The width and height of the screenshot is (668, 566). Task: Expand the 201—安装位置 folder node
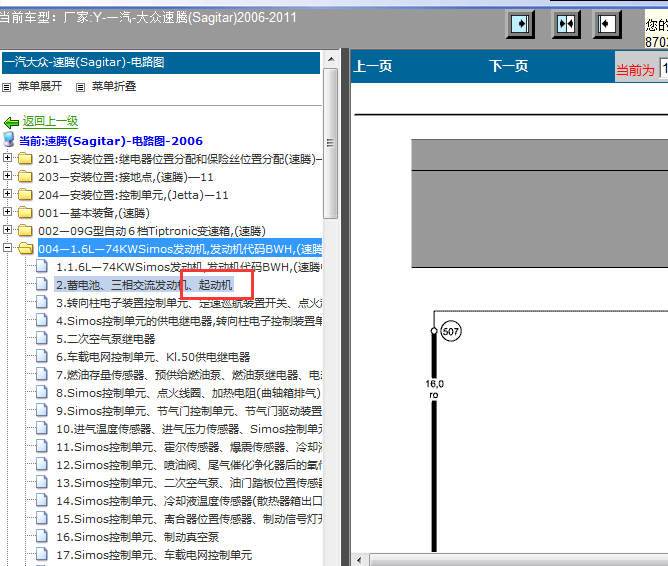click(7, 158)
